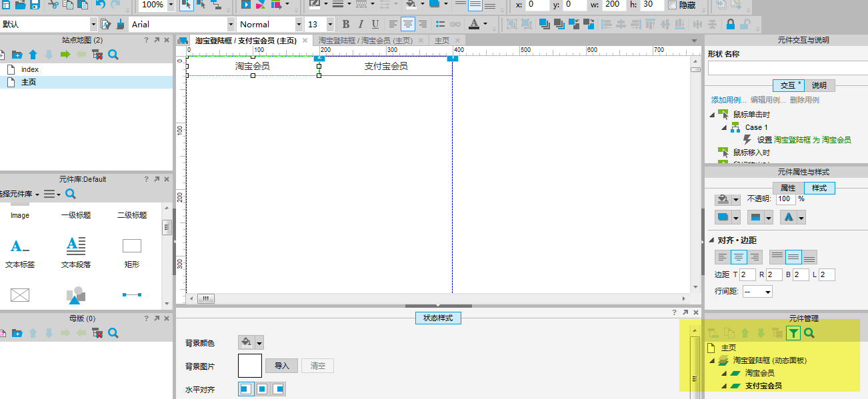
Task: Search the sitemap (站点地图) panel
Action: coord(113,55)
